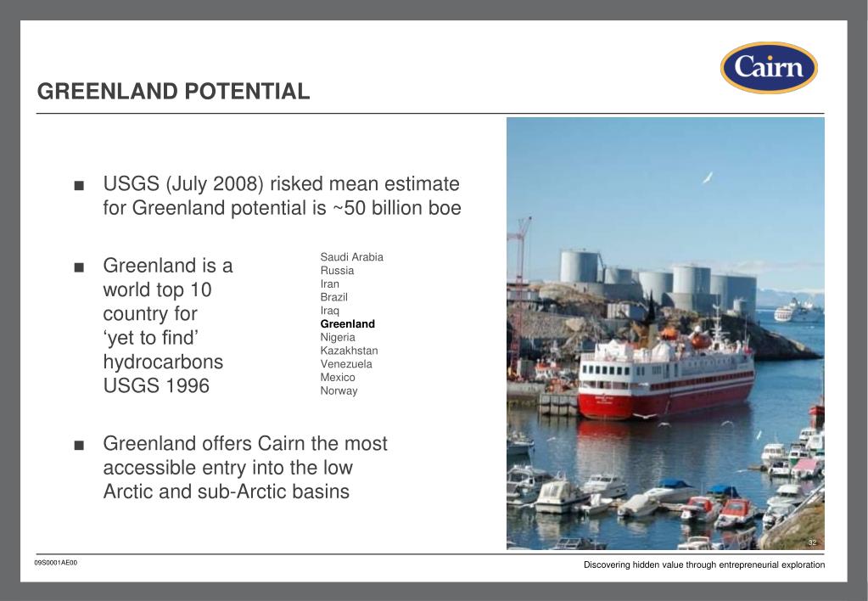Image resolution: width=868 pixels, height=601 pixels.
Task: Click the 'Iraq' list entry
Action: pos(329,311)
